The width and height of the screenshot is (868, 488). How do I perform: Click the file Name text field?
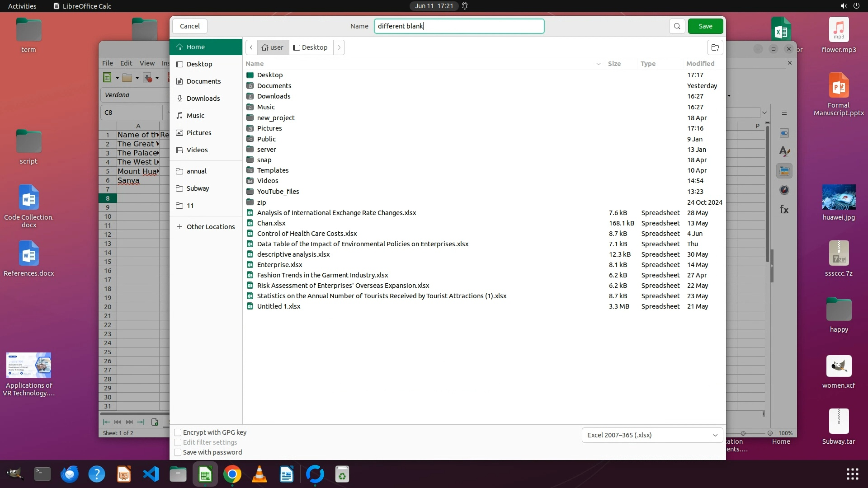click(459, 26)
